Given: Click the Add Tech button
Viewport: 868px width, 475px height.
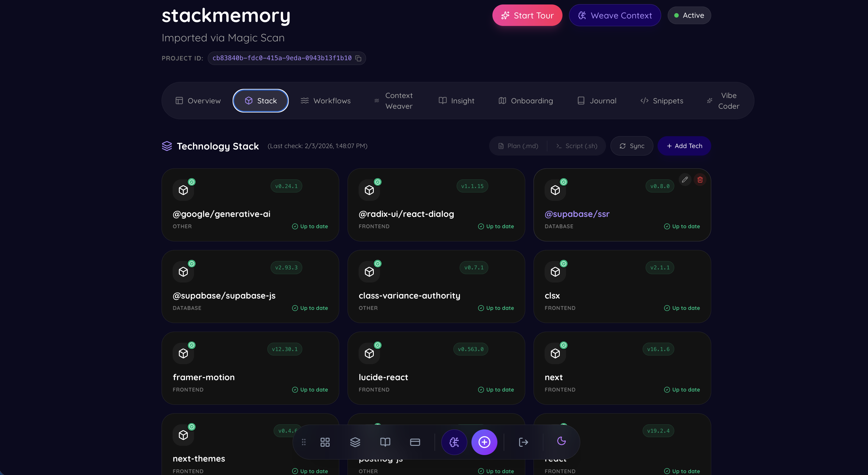Looking at the screenshot, I should click(684, 146).
